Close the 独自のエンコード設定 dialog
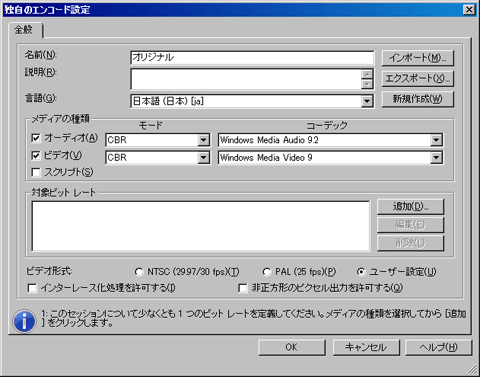This screenshot has width=480, height=377. 469,10
